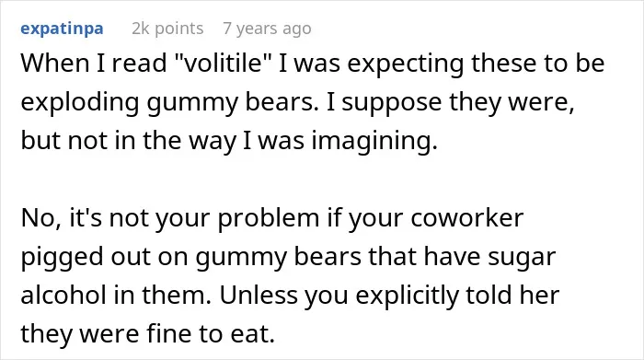Click the 2k points score label
Image resolution: width=644 pixels, height=360 pixels.
167,29
